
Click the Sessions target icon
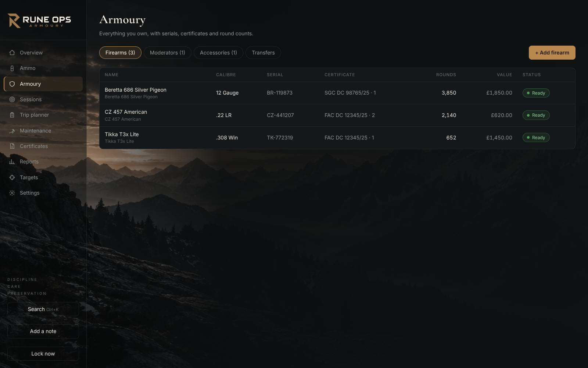(12, 99)
